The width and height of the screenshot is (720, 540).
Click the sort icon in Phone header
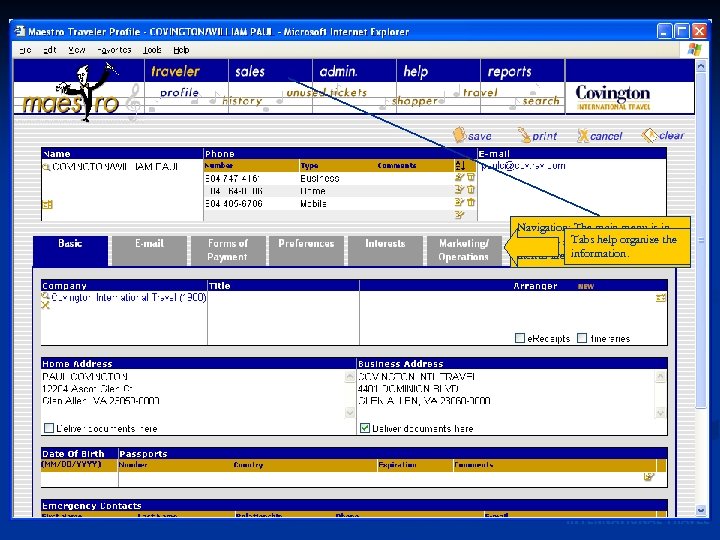pyautogui.click(x=460, y=166)
